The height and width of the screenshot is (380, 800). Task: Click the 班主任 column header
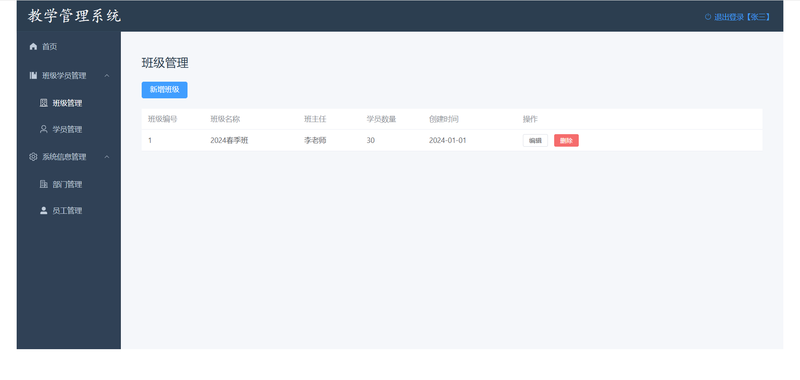(315, 119)
